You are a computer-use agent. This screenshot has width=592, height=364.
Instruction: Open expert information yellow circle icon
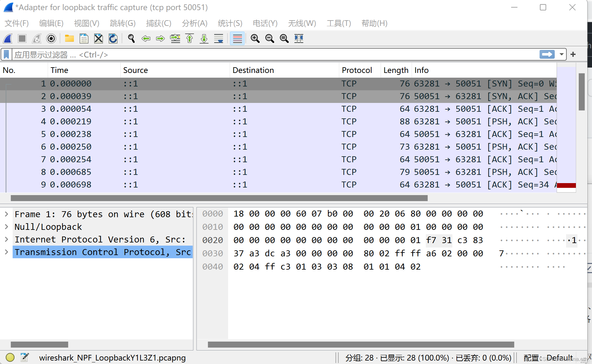[10, 357]
